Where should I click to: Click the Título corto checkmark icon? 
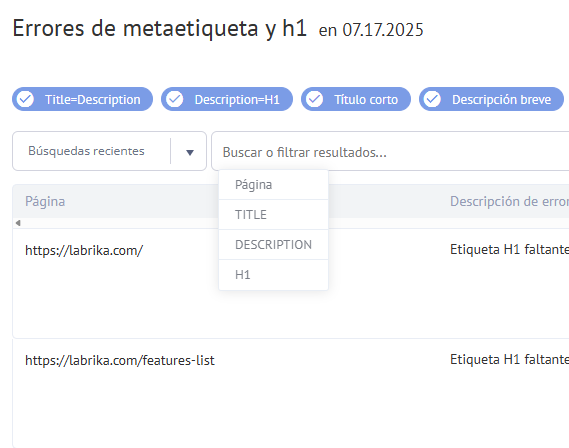pyautogui.click(x=314, y=99)
